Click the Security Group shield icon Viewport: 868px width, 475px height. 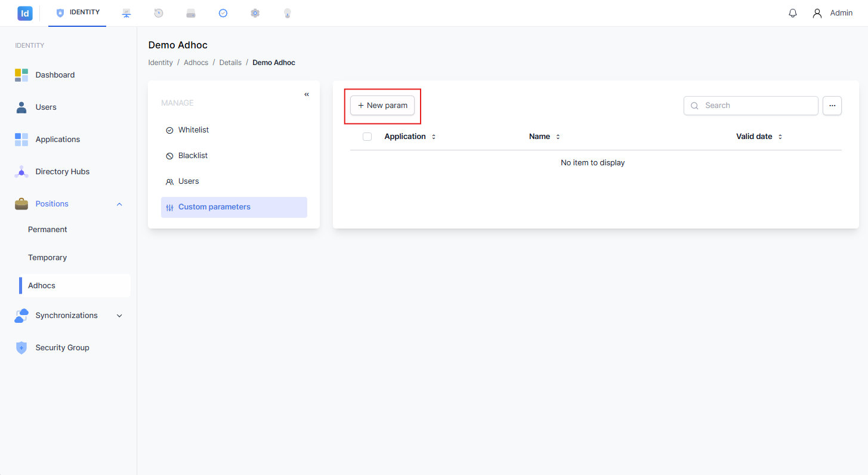[21, 348]
